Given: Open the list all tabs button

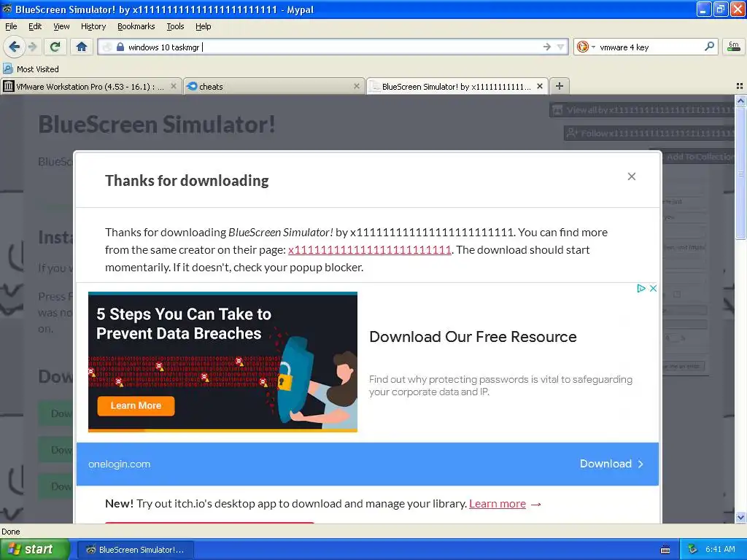Looking at the screenshot, I should [x=740, y=86].
